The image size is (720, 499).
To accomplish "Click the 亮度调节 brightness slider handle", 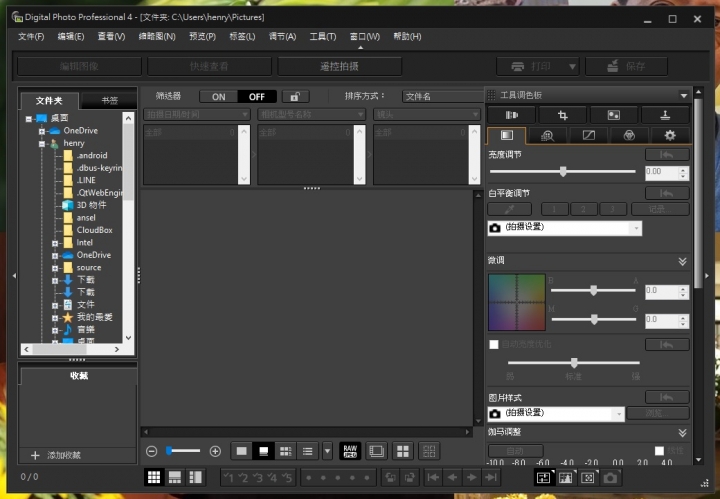I will click(x=563, y=172).
